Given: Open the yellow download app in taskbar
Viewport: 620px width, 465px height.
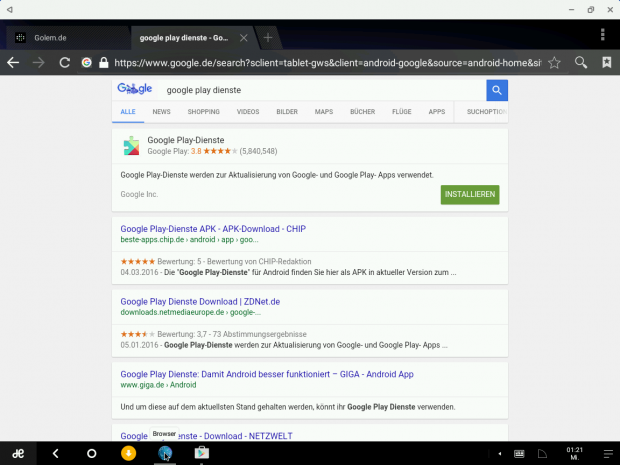Looking at the screenshot, I should (128, 453).
